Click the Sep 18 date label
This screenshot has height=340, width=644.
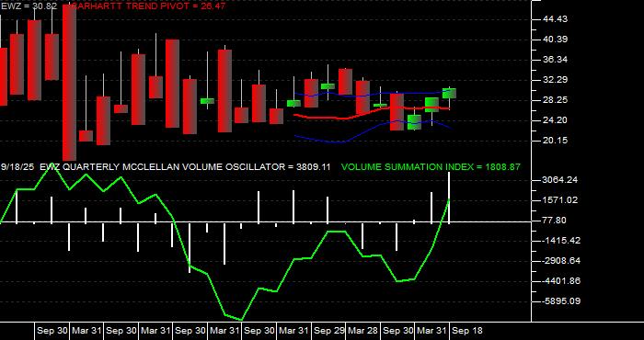tap(467, 331)
